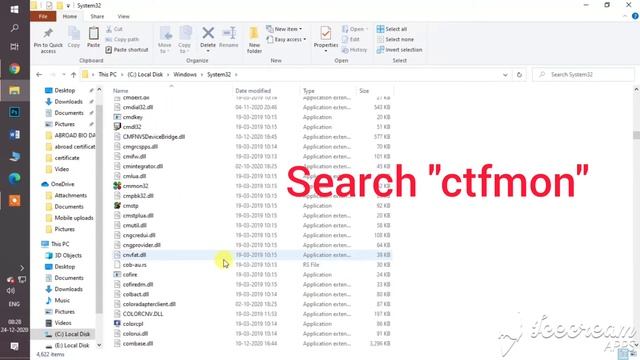Select OneDrive in navigation pane
The width and height of the screenshot is (640, 360).
tap(62, 184)
